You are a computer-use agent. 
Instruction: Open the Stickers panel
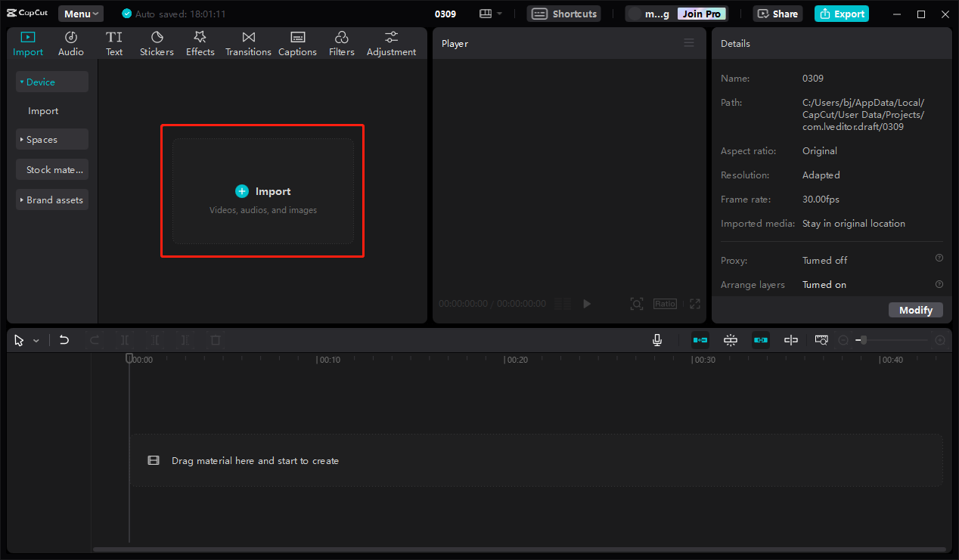[157, 42]
